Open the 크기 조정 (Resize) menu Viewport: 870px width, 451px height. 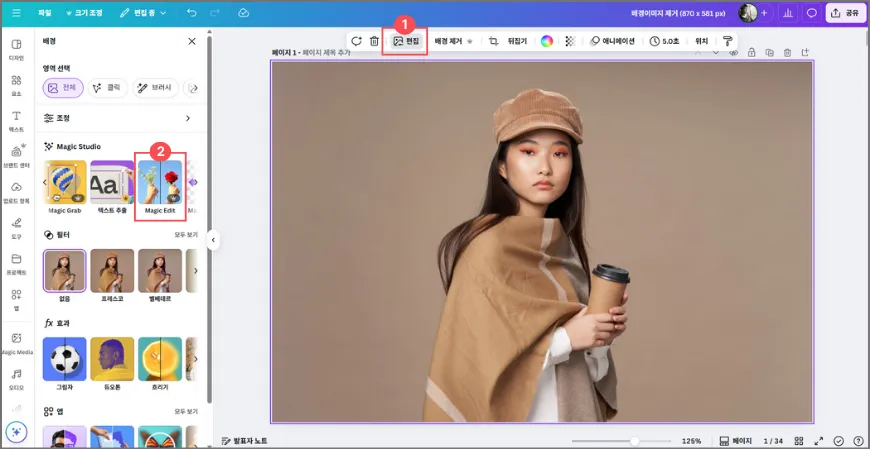[84, 13]
